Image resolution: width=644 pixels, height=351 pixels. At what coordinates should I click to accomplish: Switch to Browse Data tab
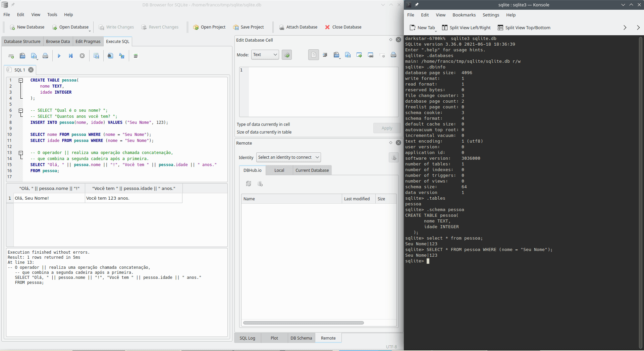point(58,41)
